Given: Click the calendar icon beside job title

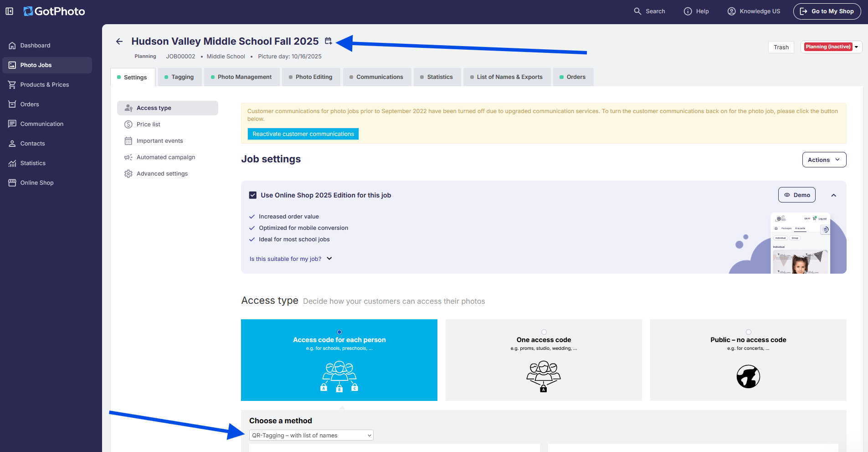Looking at the screenshot, I should click(328, 41).
